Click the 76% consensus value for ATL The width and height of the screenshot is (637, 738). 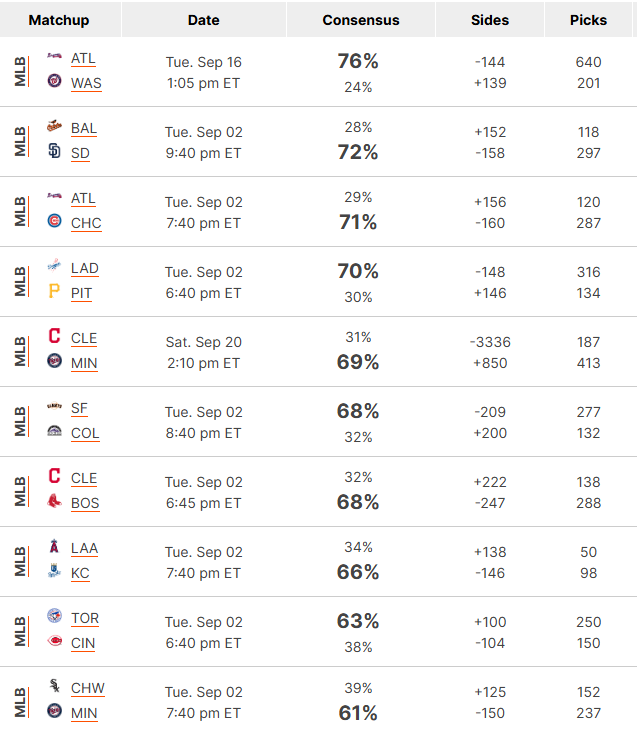(x=358, y=61)
